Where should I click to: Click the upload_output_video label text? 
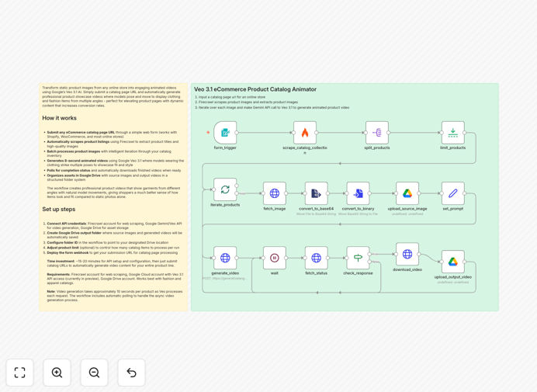tap(452, 277)
